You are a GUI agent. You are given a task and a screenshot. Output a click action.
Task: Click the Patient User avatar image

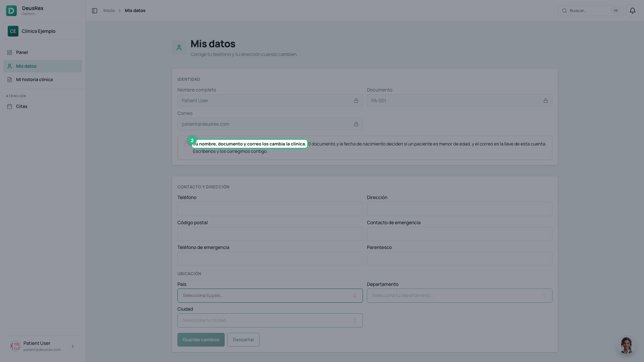pos(15,346)
